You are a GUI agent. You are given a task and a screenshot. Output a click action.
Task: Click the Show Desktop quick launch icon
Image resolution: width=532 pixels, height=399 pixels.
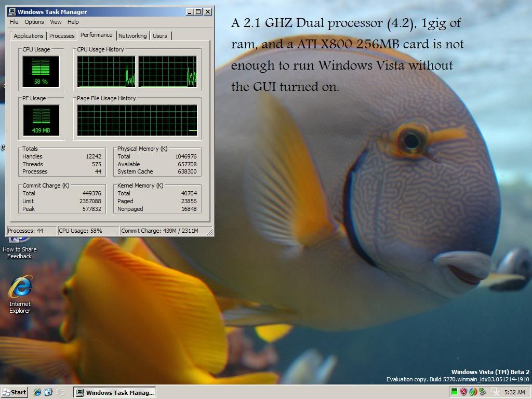pos(60,392)
